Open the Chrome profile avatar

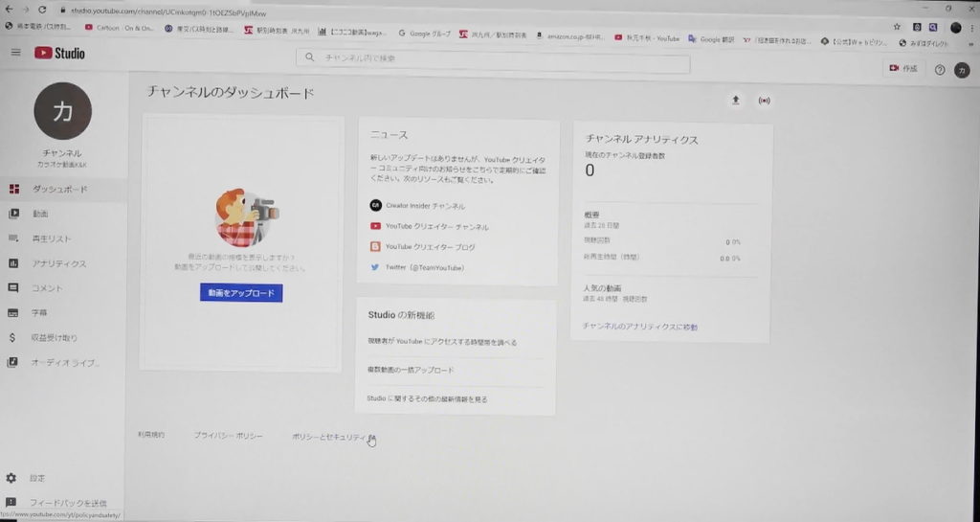[956, 28]
